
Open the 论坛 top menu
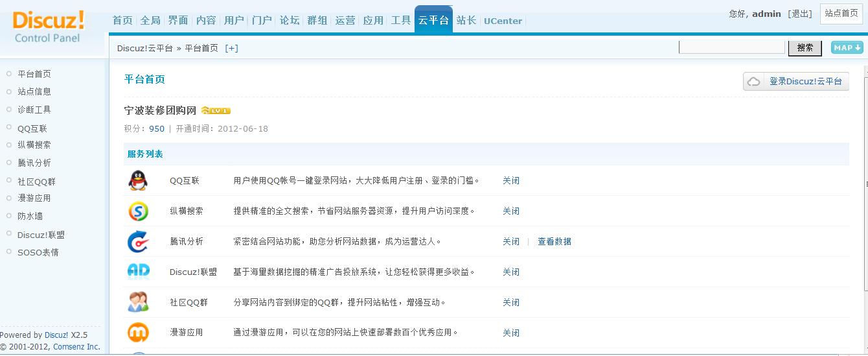point(290,20)
